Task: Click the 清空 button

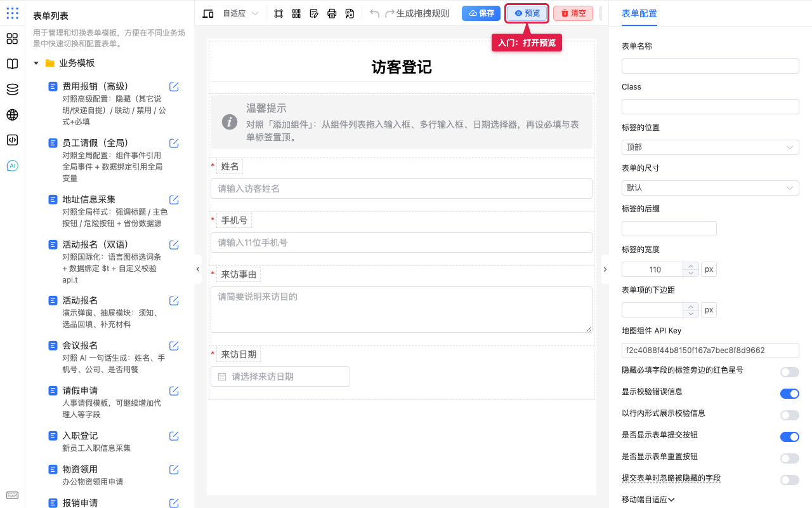Action: 573,13
